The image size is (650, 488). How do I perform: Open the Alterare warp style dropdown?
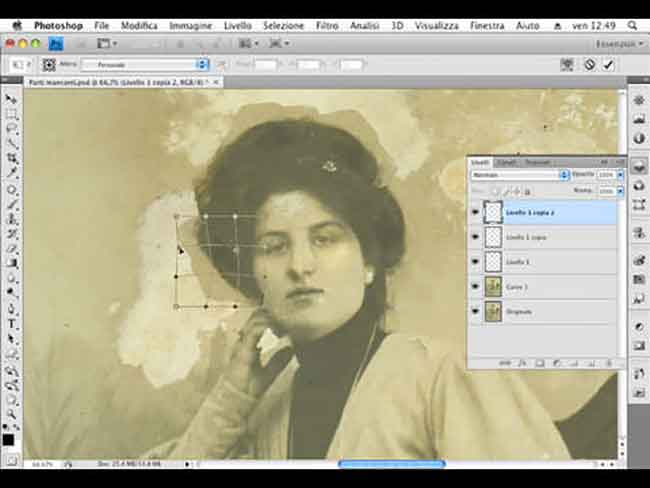145,65
